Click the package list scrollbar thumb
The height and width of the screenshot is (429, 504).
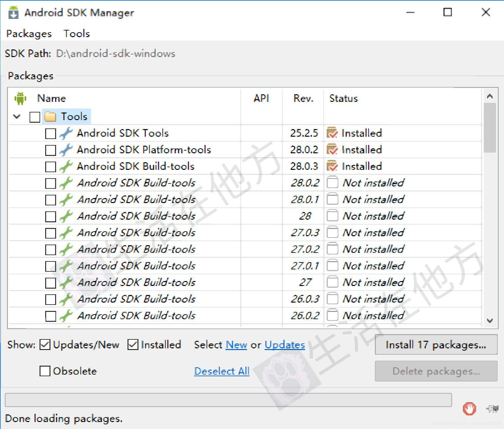coord(490,128)
